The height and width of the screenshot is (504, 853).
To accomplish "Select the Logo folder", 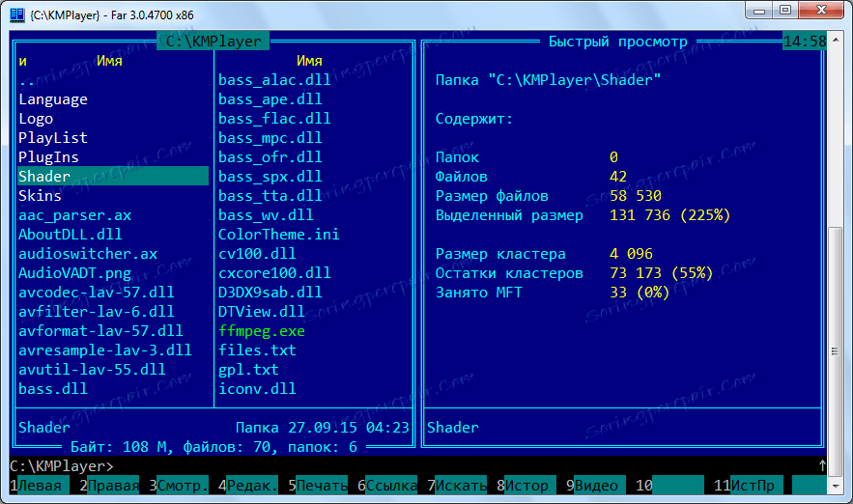I will click(36, 119).
